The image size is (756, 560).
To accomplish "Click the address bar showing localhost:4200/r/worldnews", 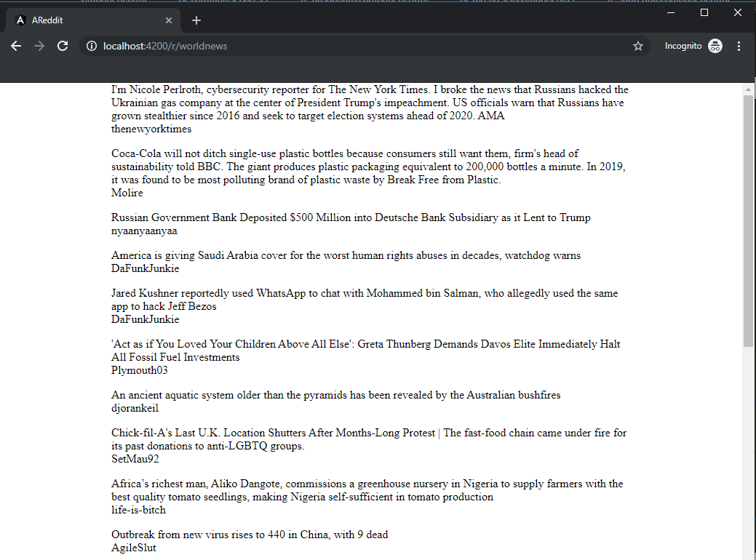I will pos(364,46).
